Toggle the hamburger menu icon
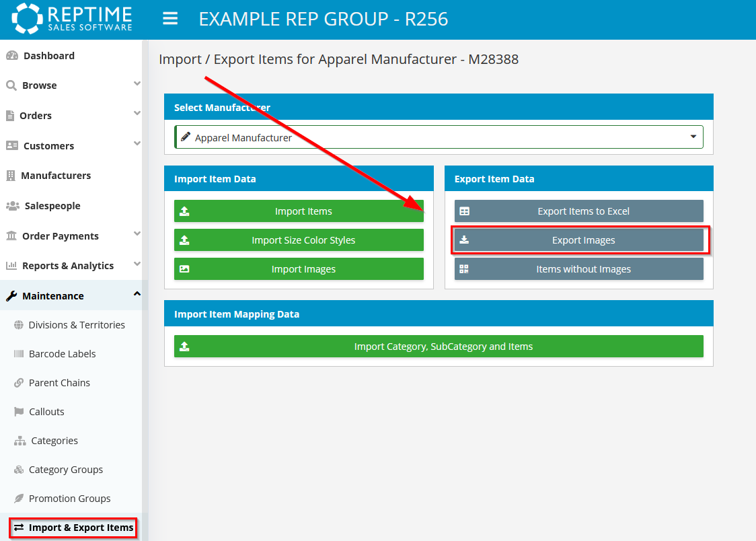Viewport: 756px width, 541px height. (170, 19)
